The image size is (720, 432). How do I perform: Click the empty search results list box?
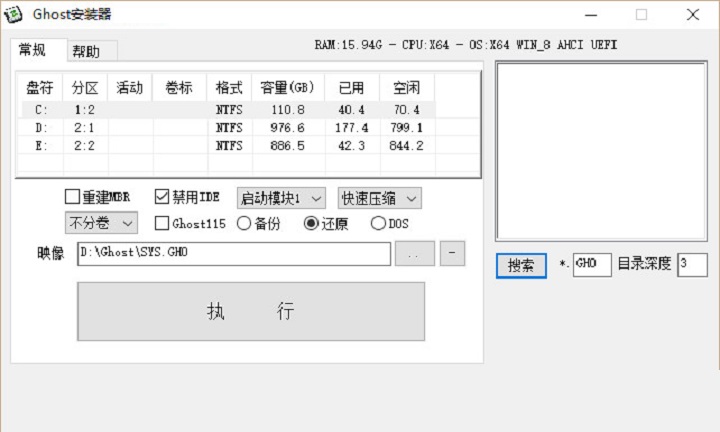(601, 151)
